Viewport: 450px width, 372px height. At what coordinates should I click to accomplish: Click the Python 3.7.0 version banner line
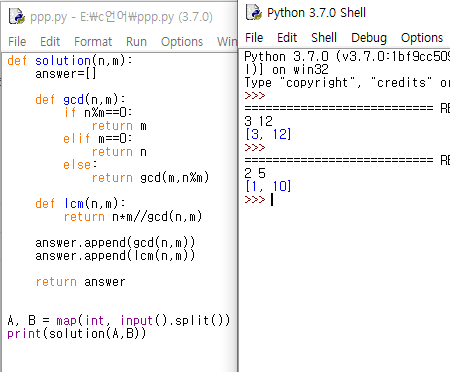point(347,56)
